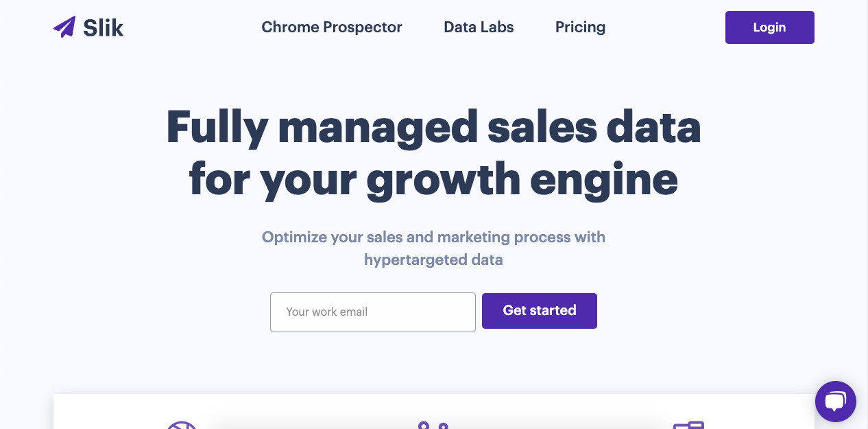Go to Data Labs in navigation
This screenshot has width=868, height=429.
[479, 27]
